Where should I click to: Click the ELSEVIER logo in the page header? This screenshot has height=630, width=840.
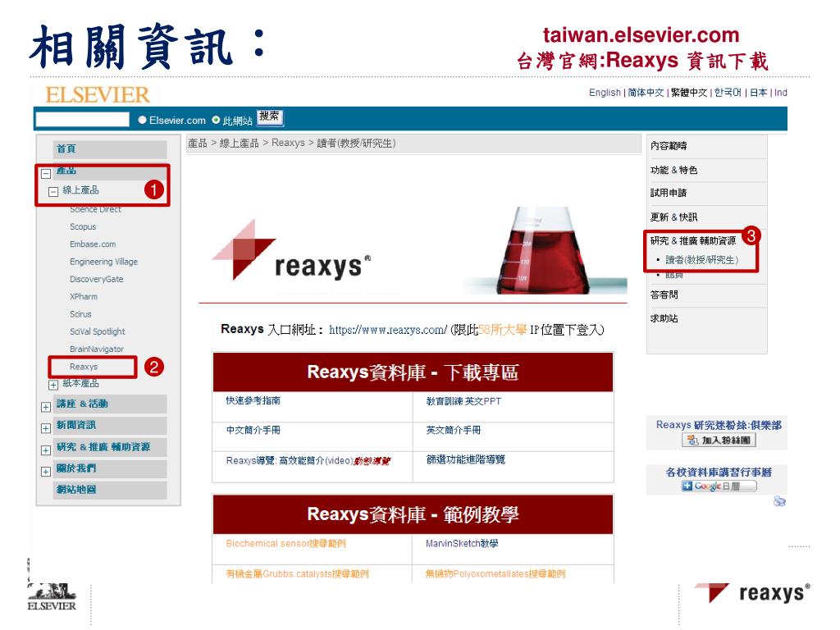click(97, 95)
